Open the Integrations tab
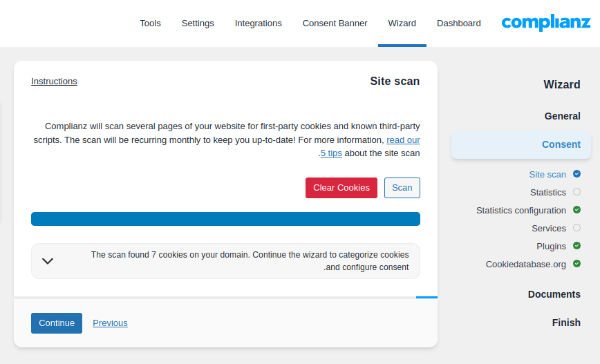The image size is (600, 364). (x=258, y=23)
